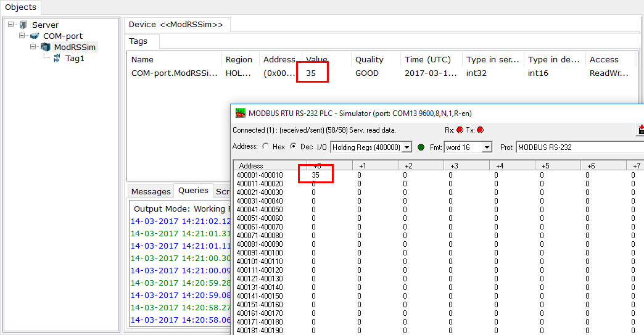Click the COM-port node icon
Screen dimensions: 644x335
pos(35,36)
